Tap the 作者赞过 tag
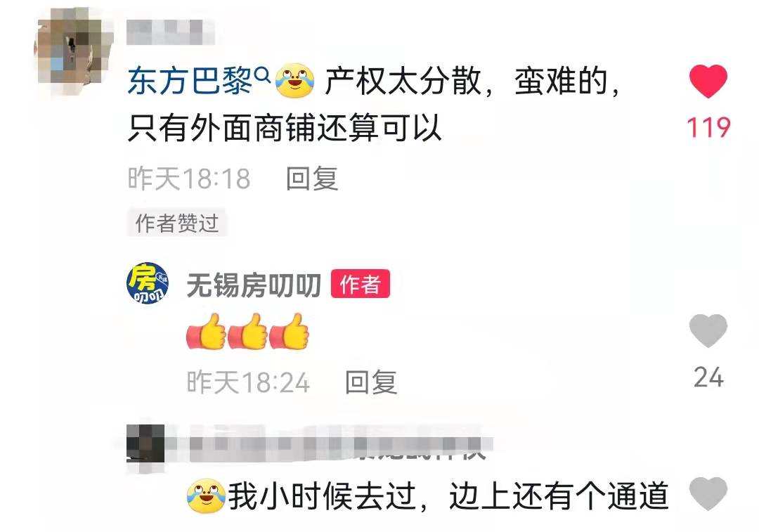Viewport: 759px width, 532px height. click(x=176, y=223)
